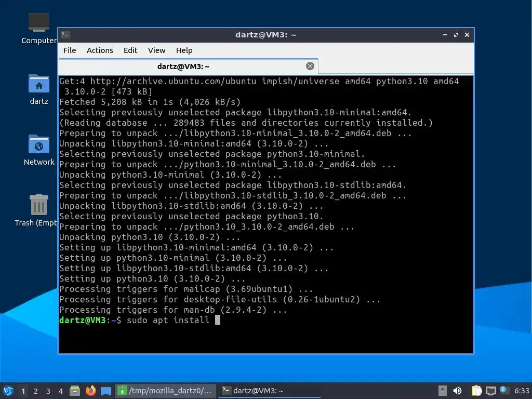Click the 'dartz@VM3: ~' window title text
532x399 pixels.
coord(265,35)
